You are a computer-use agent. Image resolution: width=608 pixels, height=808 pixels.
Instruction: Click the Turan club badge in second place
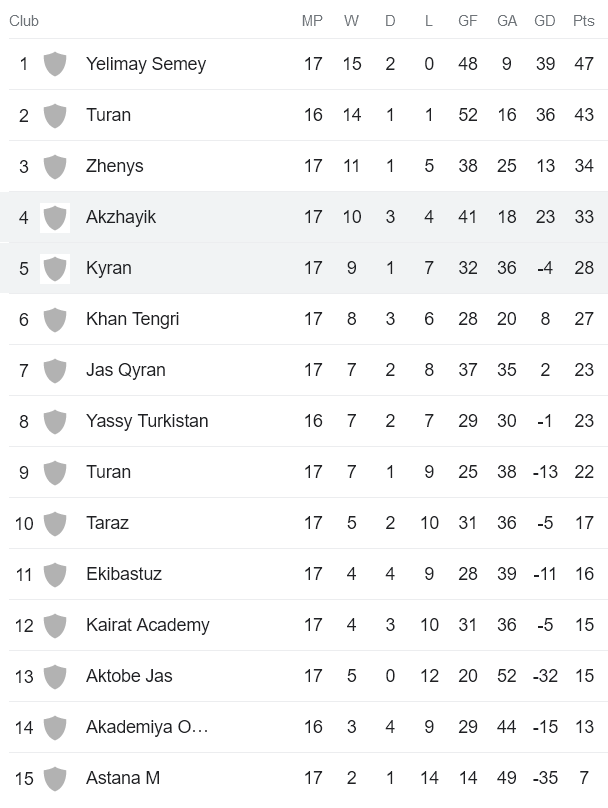click(55, 115)
